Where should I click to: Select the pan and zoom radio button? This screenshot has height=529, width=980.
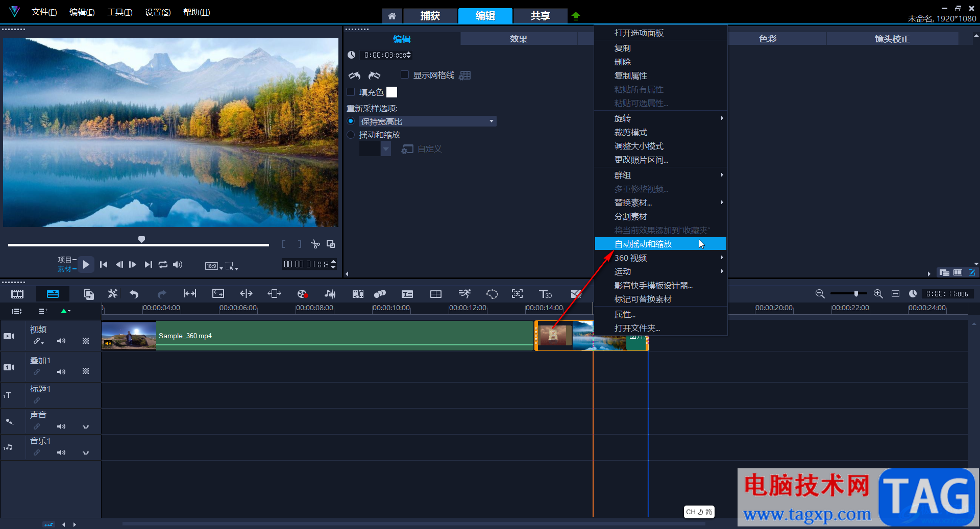point(351,135)
